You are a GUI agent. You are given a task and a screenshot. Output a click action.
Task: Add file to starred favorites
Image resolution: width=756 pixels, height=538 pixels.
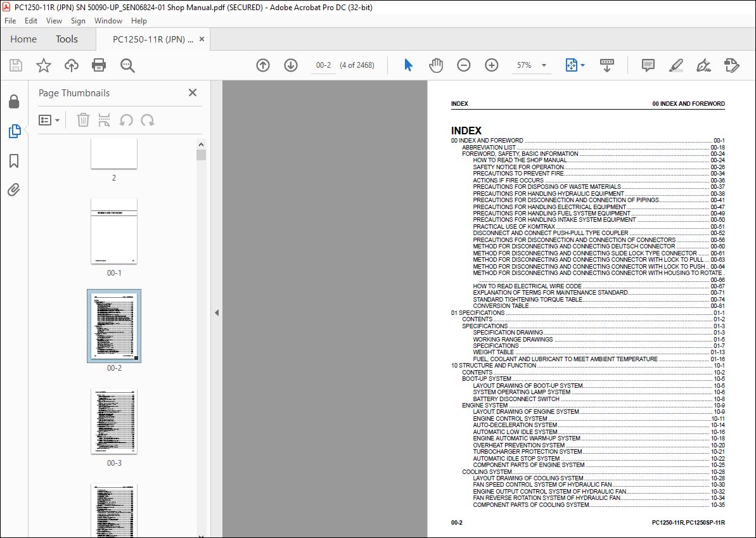(x=44, y=65)
